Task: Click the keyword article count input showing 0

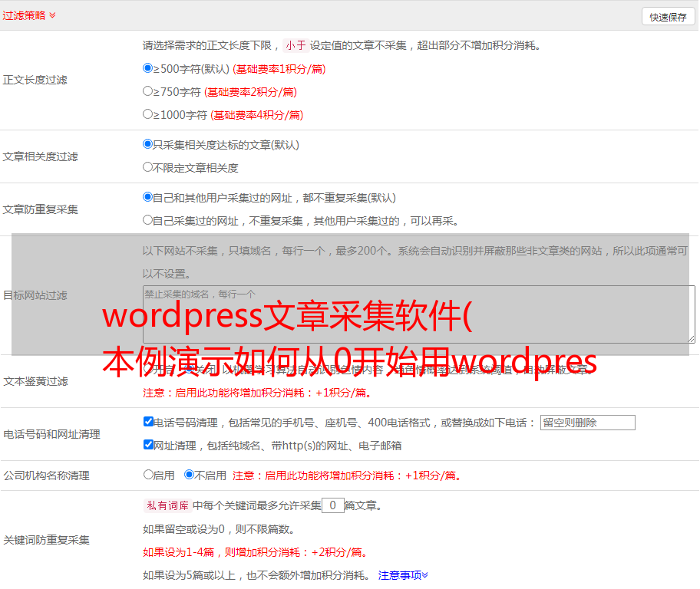Action: pyautogui.click(x=332, y=505)
